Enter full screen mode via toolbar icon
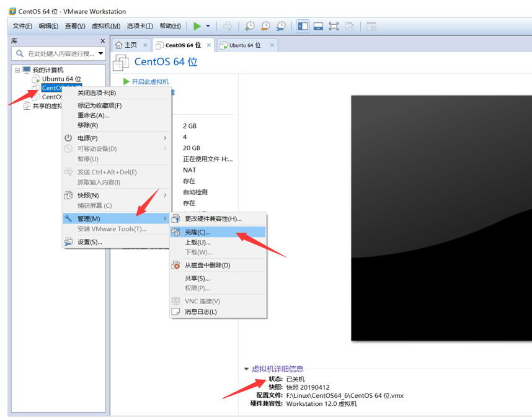This screenshot has height=417, width=532. click(x=334, y=26)
